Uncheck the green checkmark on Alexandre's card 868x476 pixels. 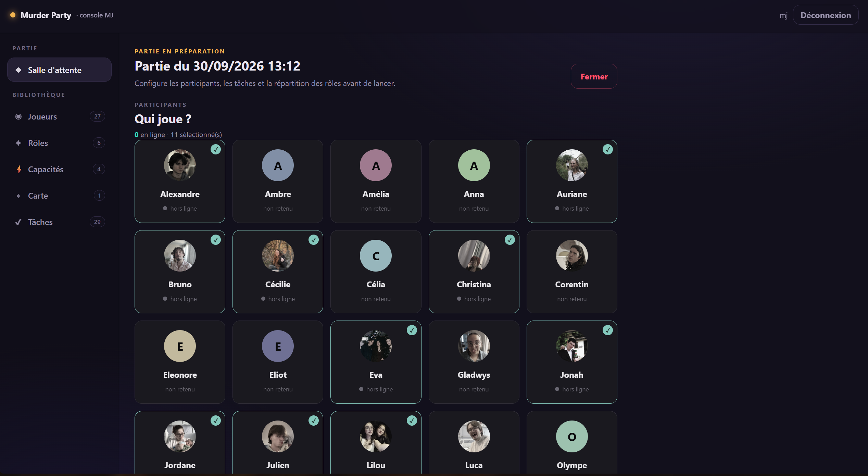(216, 149)
